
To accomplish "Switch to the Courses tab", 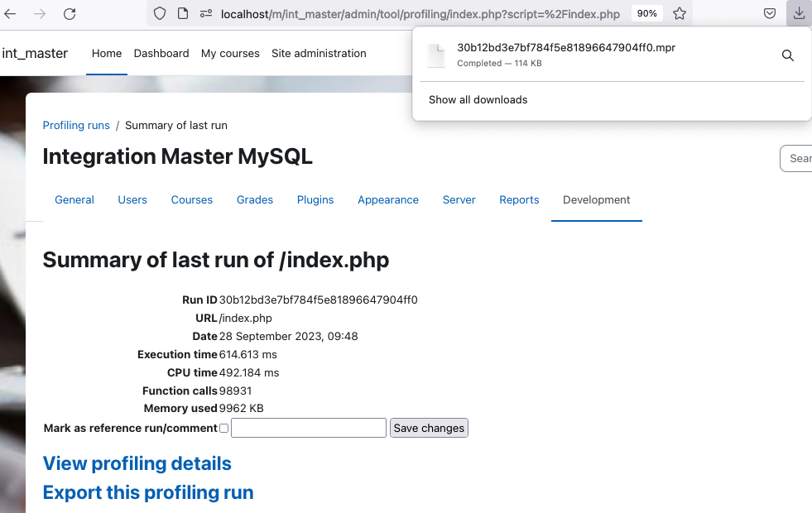I will pyautogui.click(x=191, y=199).
